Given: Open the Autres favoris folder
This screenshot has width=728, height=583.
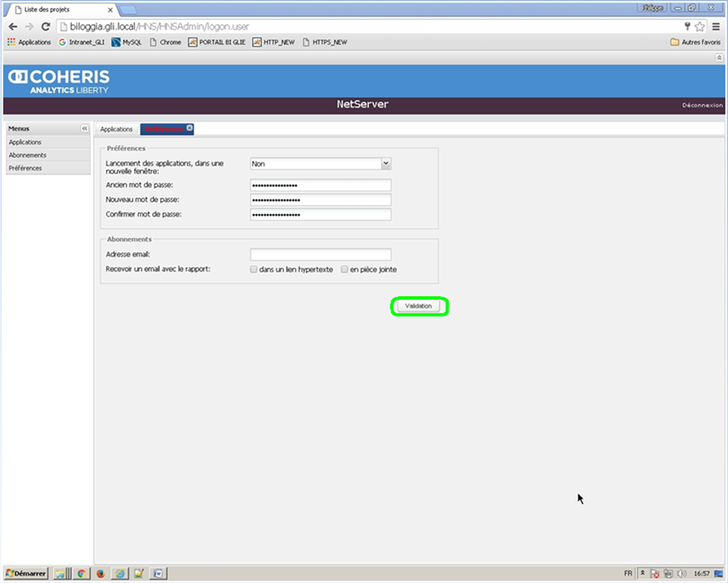Looking at the screenshot, I should point(695,42).
